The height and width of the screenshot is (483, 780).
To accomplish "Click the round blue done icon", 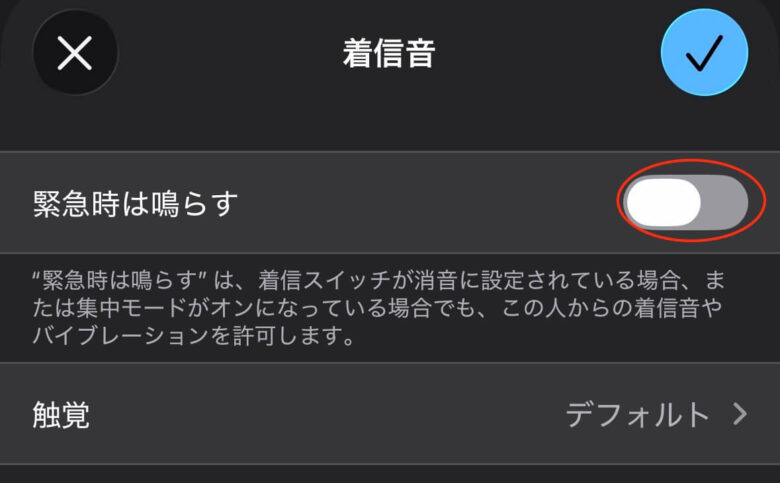I will click(704, 52).
